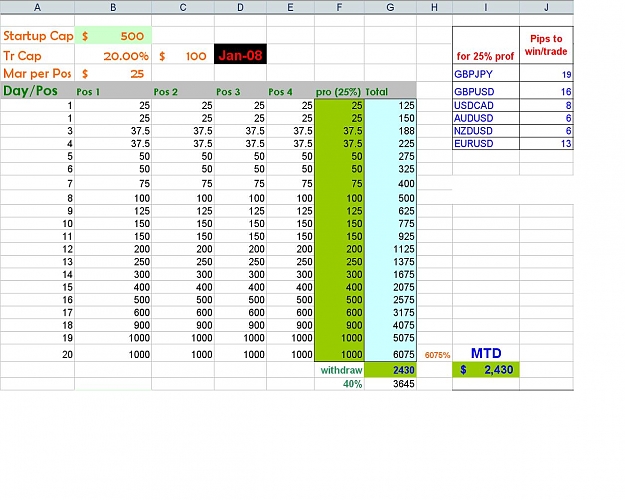Select the USDCAD pair cell
The height and width of the screenshot is (500, 625).
(486, 105)
